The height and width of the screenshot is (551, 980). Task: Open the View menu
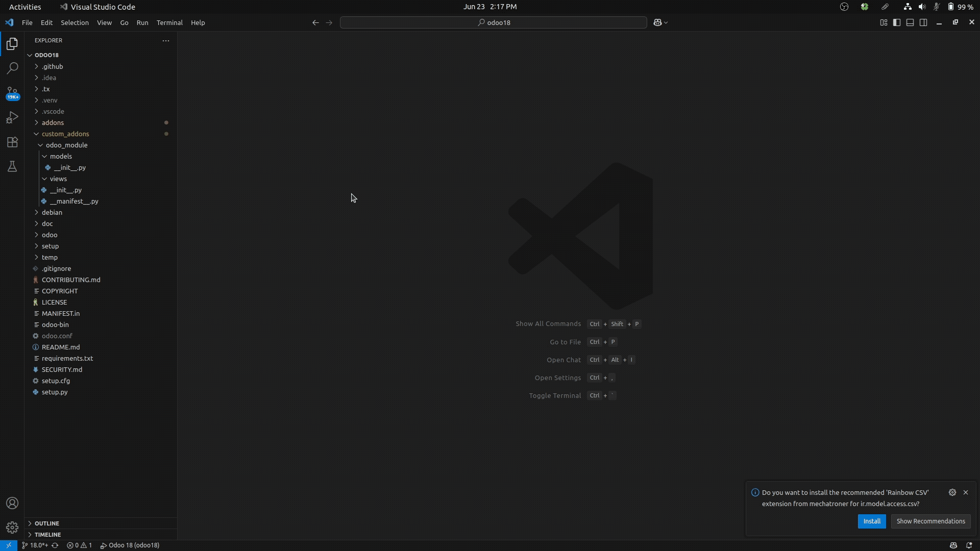pyautogui.click(x=104, y=22)
